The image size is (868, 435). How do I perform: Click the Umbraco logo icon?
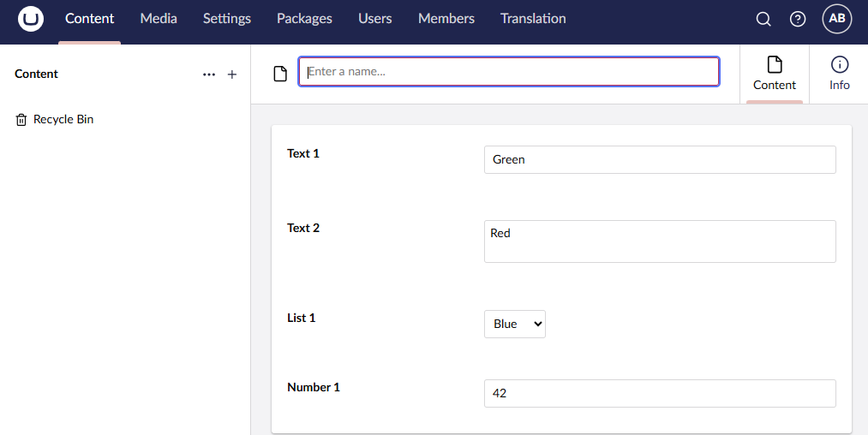[x=31, y=19]
